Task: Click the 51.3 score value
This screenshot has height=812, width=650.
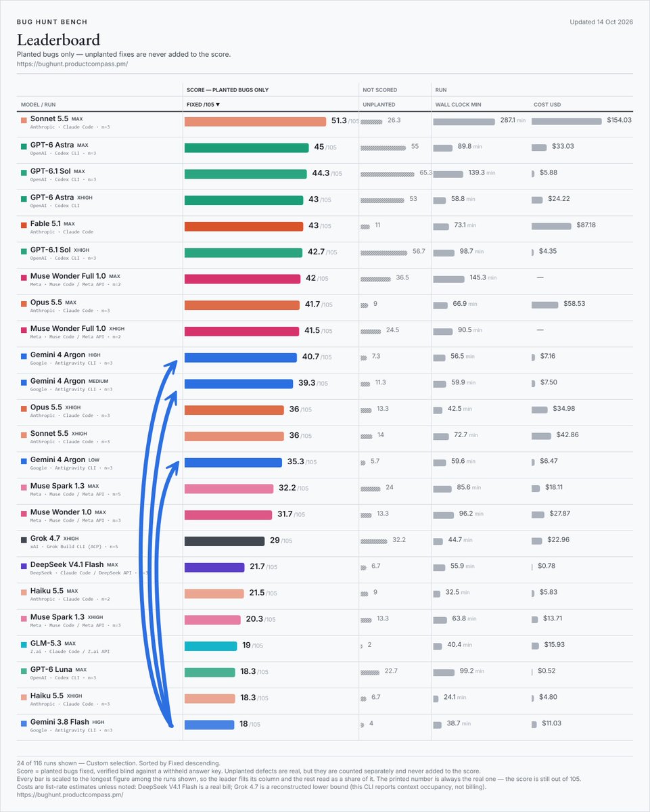Action: point(338,121)
